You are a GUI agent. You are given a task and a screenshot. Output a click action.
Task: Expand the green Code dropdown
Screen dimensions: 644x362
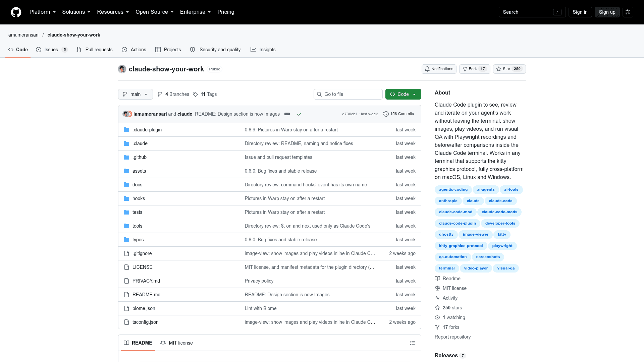(403, 94)
